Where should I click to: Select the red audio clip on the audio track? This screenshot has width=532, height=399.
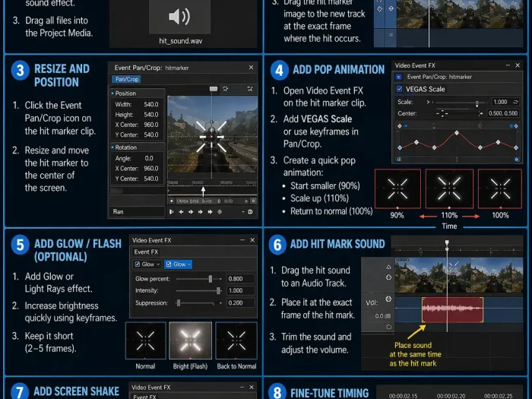453,310
